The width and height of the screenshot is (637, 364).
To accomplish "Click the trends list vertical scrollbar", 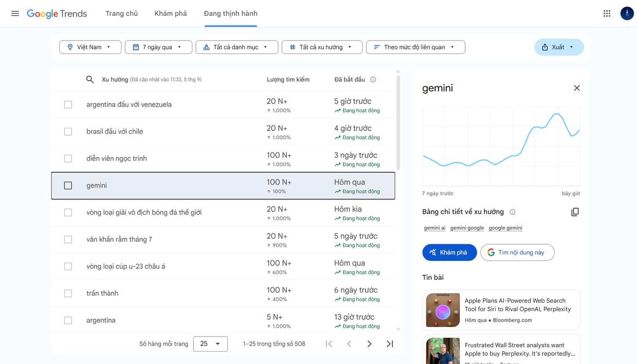I will 398,123.
